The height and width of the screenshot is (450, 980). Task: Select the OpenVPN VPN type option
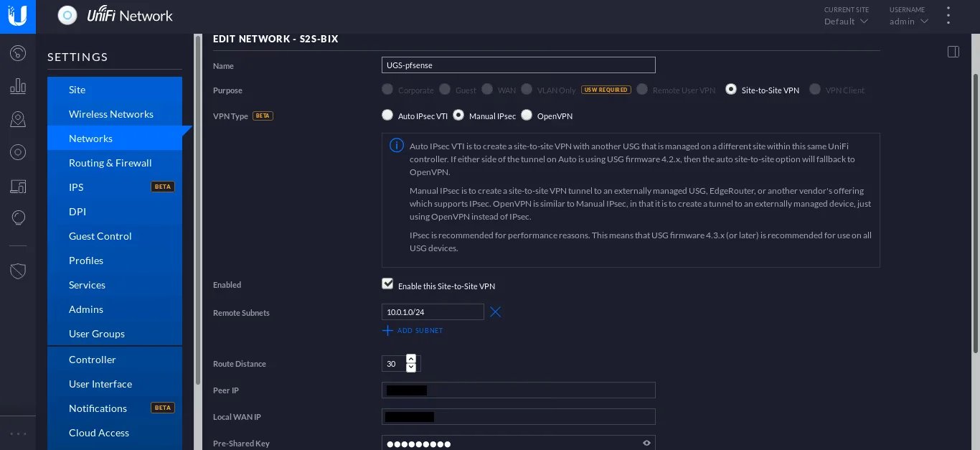pyautogui.click(x=527, y=116)
